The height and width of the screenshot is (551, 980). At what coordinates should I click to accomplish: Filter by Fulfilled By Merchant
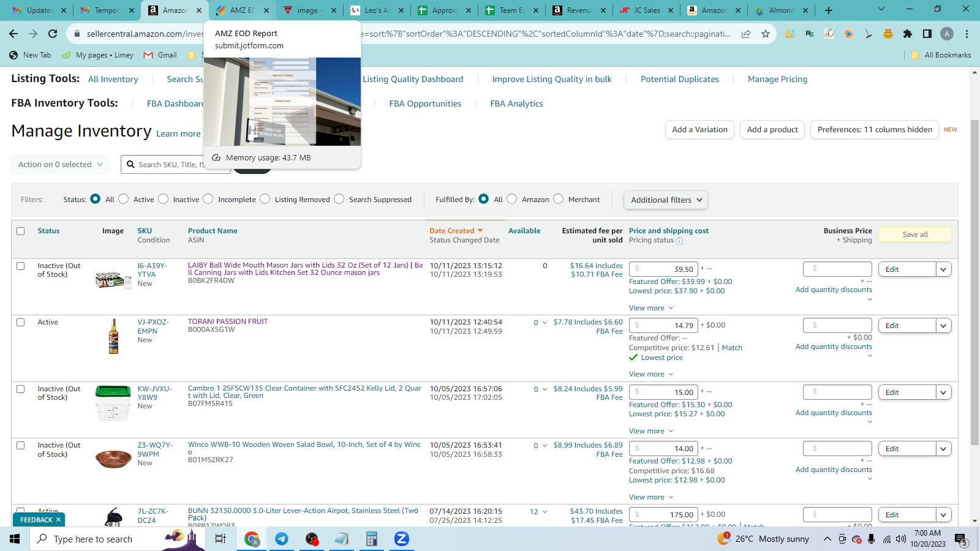click(x=559, y=199)
